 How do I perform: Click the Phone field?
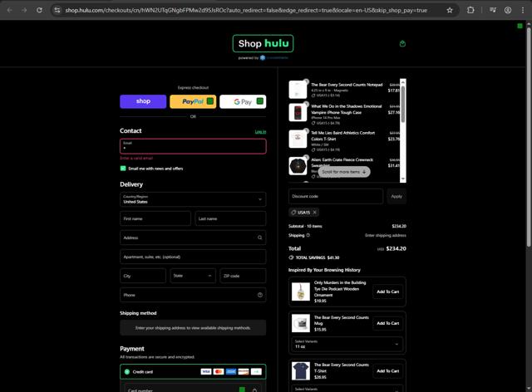pos(193,295)
